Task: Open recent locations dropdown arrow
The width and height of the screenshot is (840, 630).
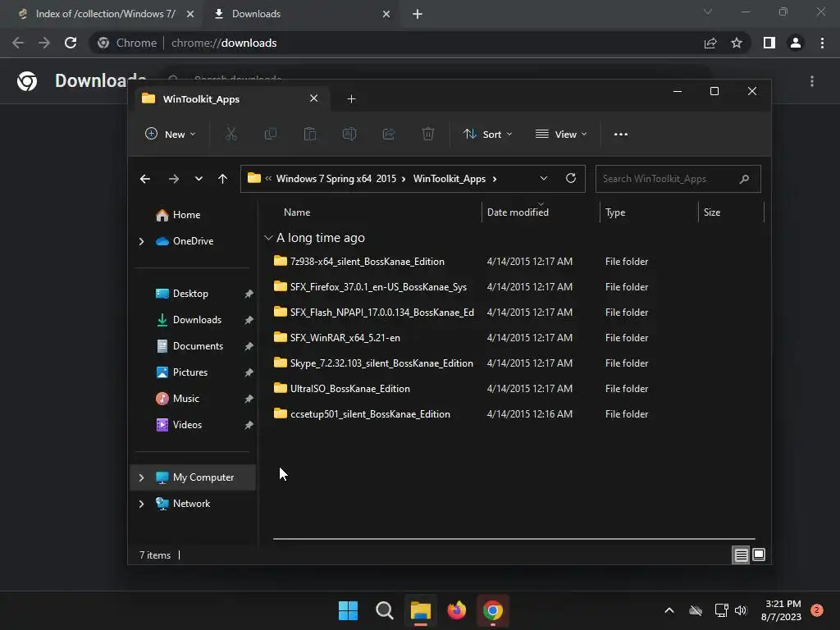Action: (x=199, y=179)
